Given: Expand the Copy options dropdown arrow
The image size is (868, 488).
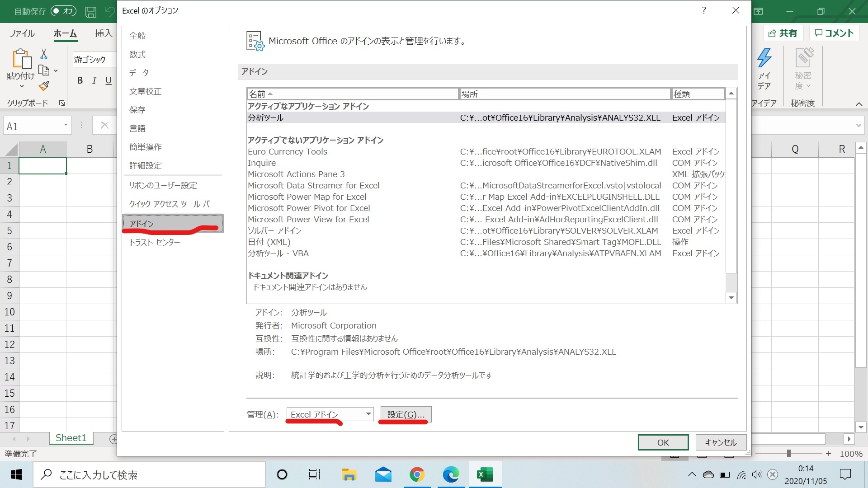Looking at the screenshot, I should coord(56,71).
